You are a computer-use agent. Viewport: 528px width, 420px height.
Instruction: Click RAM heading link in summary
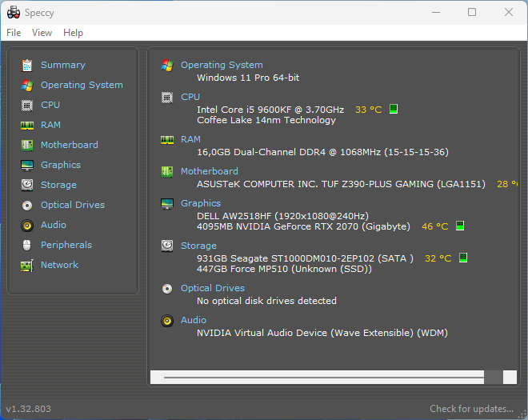pyautogui.click(x=190, y=139)
